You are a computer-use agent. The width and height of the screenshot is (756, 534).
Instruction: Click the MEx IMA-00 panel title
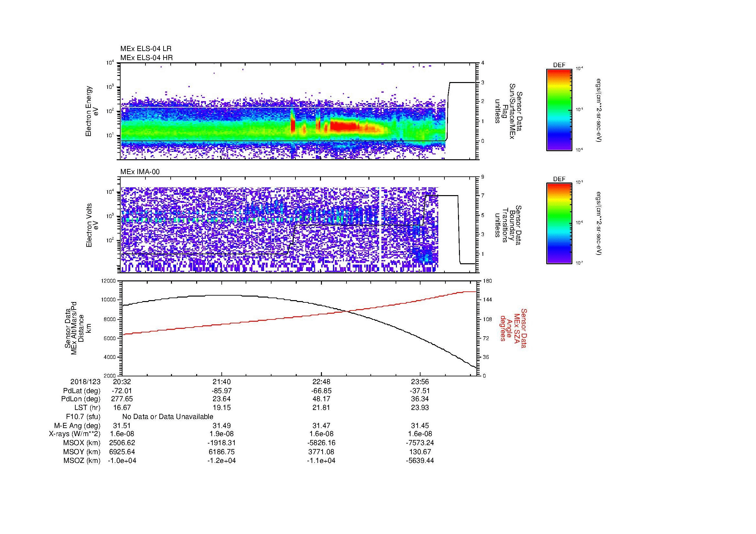140,172
